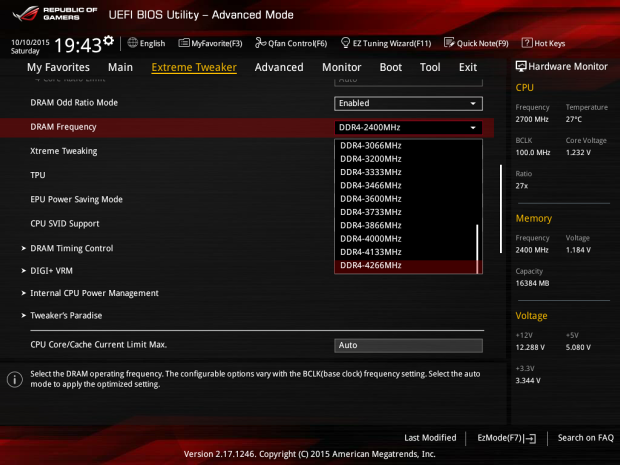Viewport: 620px width, 465px height.
Task: Click the ROG logo
Action: [x=26, y=14]
